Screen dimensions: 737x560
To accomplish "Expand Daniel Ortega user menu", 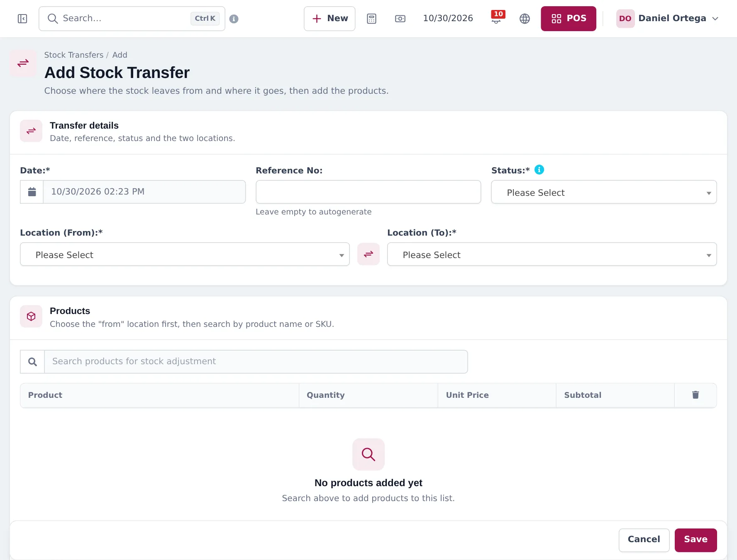I will [667, 19].
